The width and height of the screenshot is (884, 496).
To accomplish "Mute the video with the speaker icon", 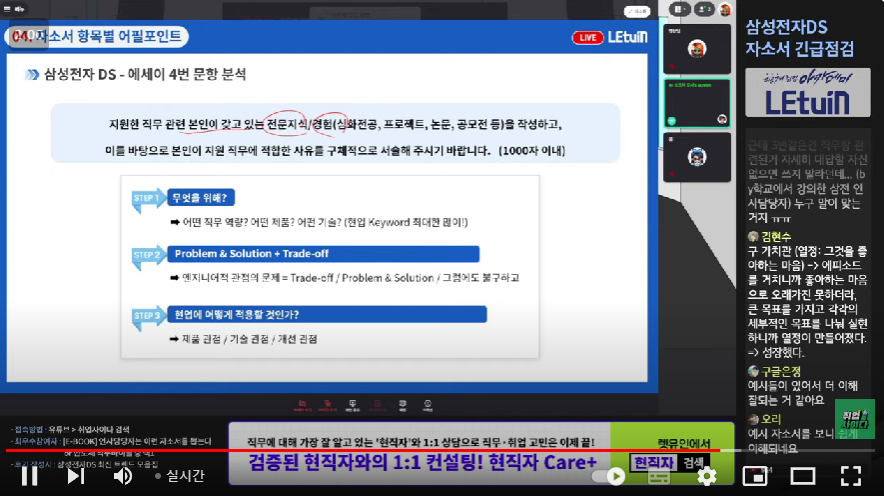I will [122, 476].
